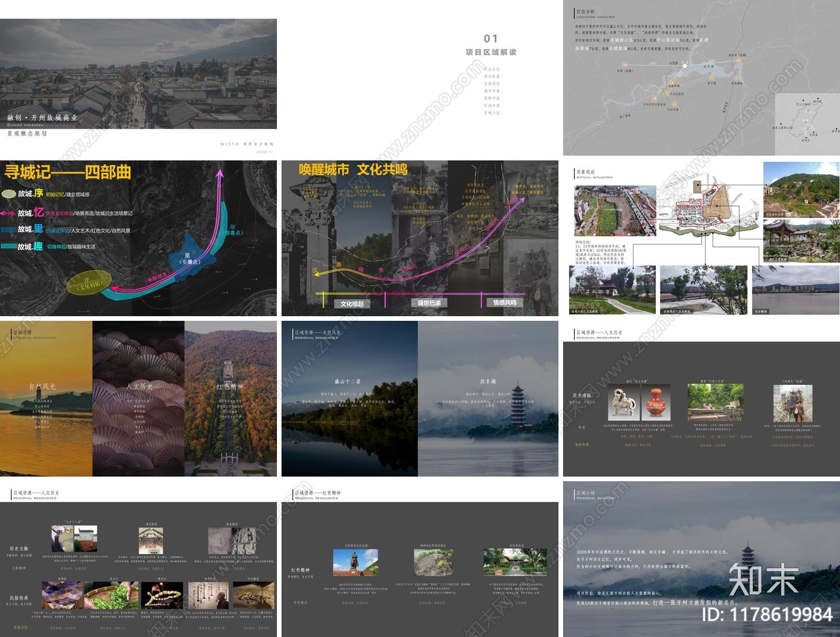Select the '唤醒城市 文化共鸣' heading
The height and width of the screenshot is (637, 840).
pos(353,170)
